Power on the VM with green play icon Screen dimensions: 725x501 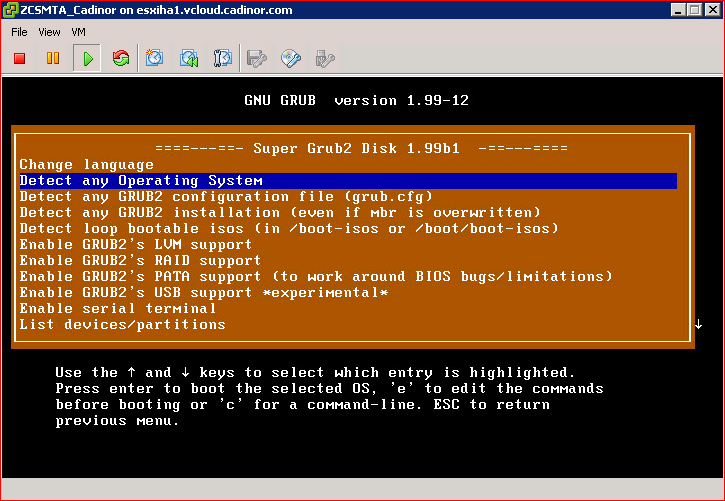(x=87, y=58)
